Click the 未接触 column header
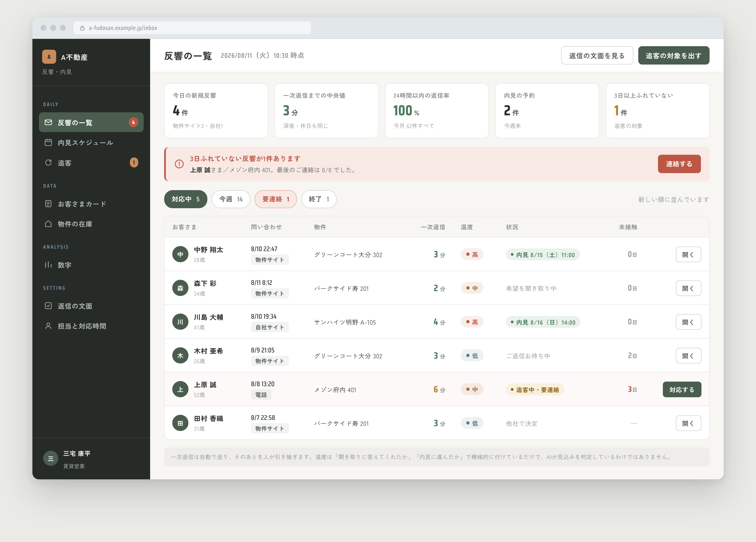The image size is (756, 542). (628, 227)
